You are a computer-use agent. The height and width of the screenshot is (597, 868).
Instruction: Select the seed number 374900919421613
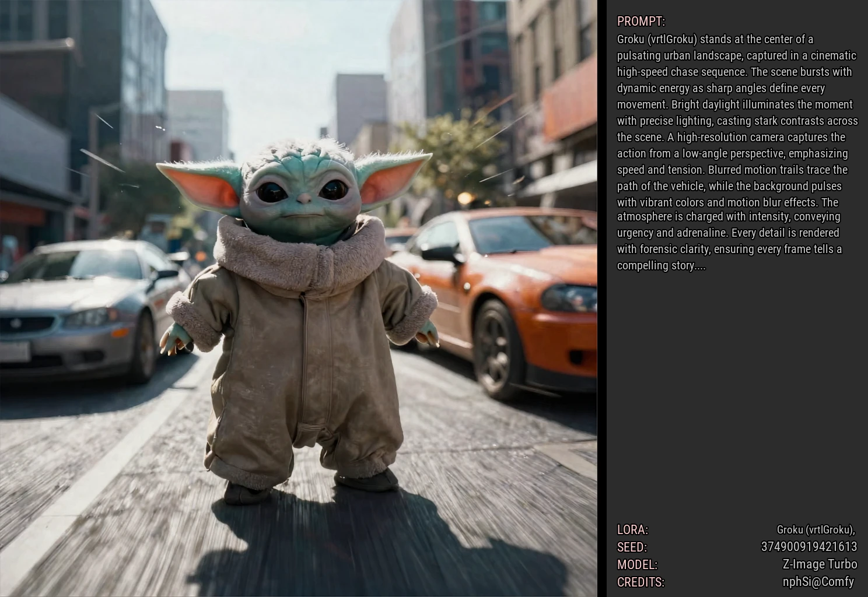click(x=808, y=547)
